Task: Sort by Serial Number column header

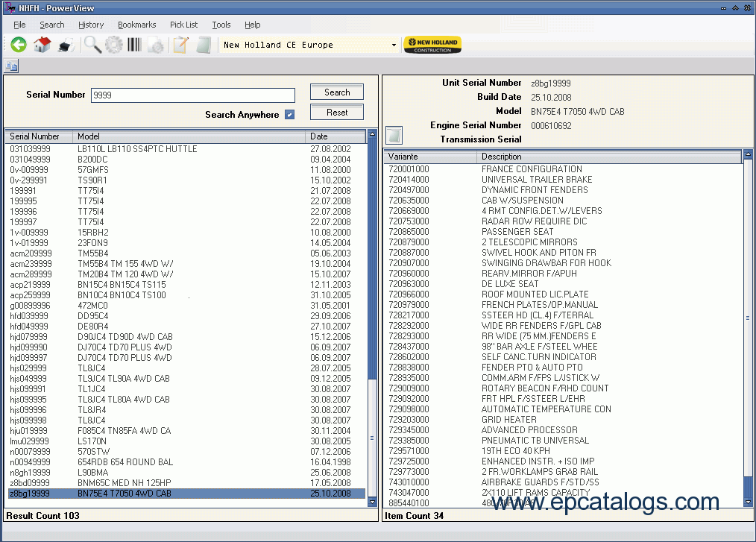Action: [39, 136]
